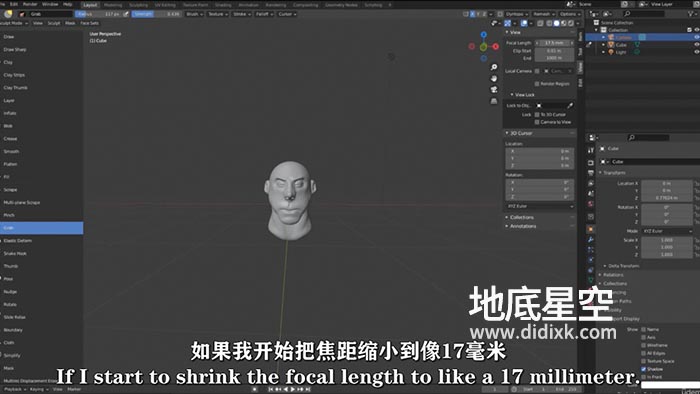Open the Stroke dropdown
This screenshot has height=394, width=700.
242,14
